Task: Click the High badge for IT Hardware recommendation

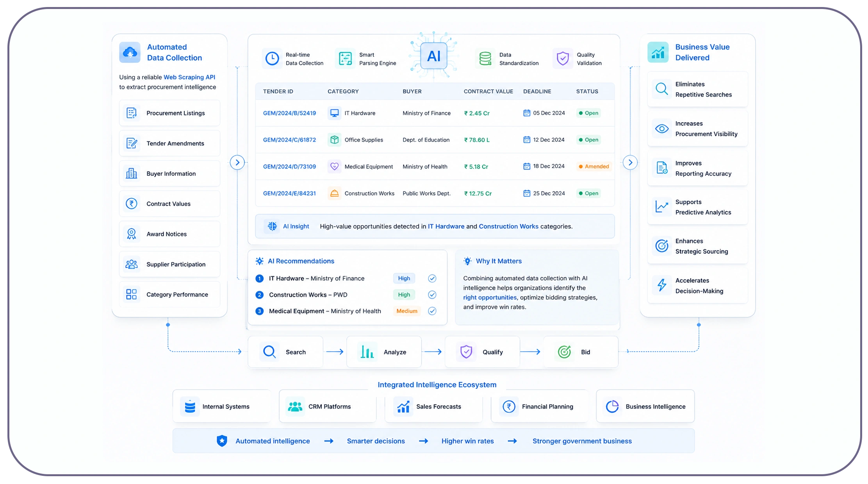Action: 404,278
